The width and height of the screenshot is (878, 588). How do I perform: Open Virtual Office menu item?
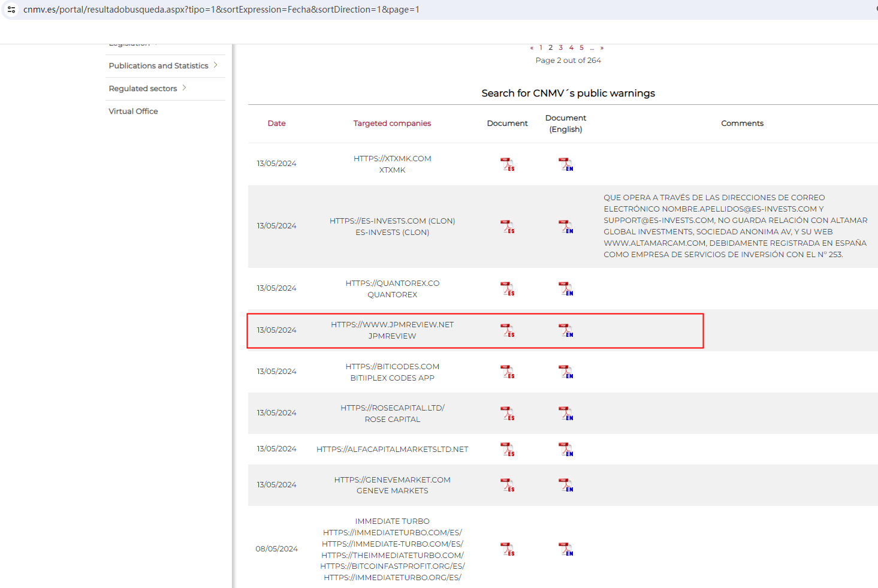tap(133, 111)
